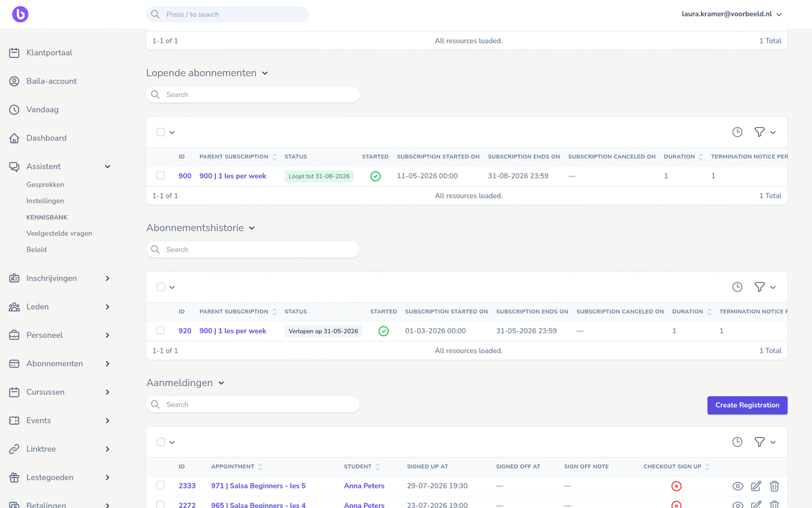
Task: Collapse the Aanmeldingen section
Action: coord(221,383)
